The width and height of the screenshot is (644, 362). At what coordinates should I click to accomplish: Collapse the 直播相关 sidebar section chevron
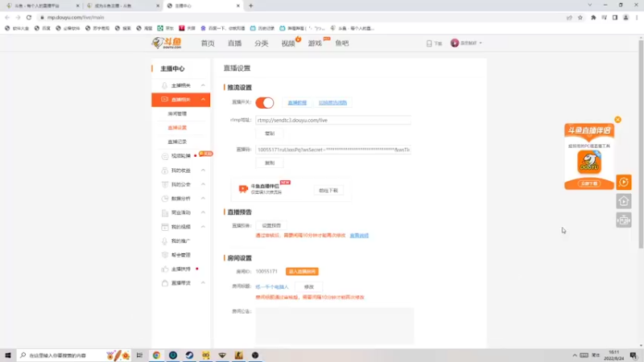tap(203, 100)
